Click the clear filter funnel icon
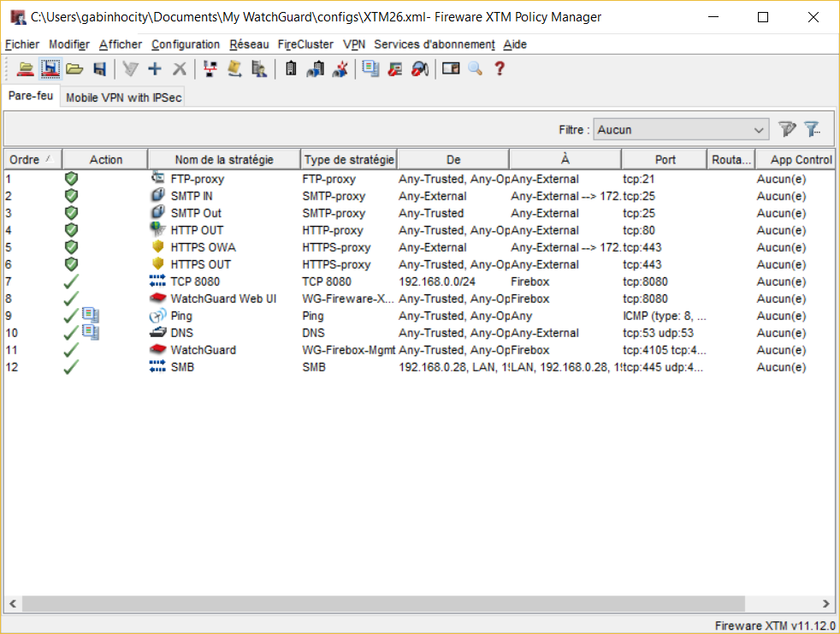The height and width of the screenshot is (634, 840). click(x=787, y=129)
